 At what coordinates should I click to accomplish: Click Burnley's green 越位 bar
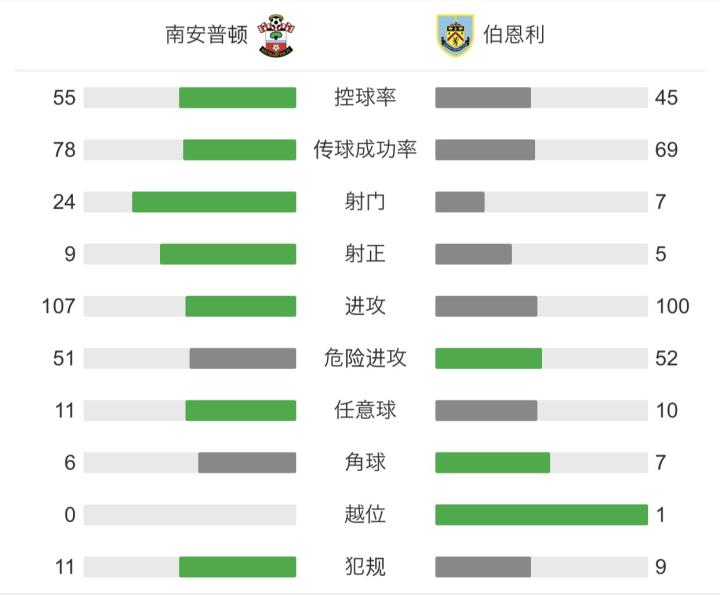coord(541,515)
